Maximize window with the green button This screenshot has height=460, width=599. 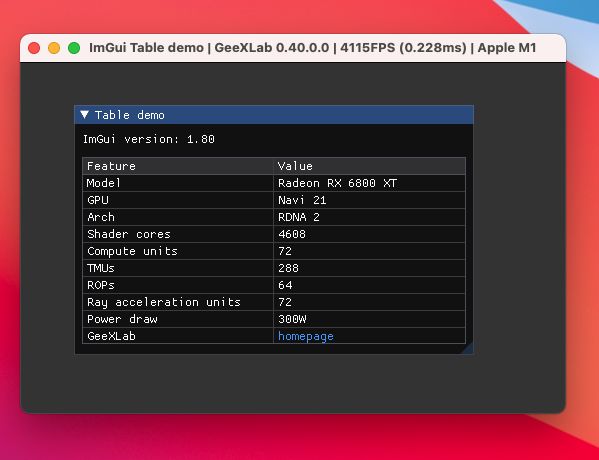[x=74, y=48]
